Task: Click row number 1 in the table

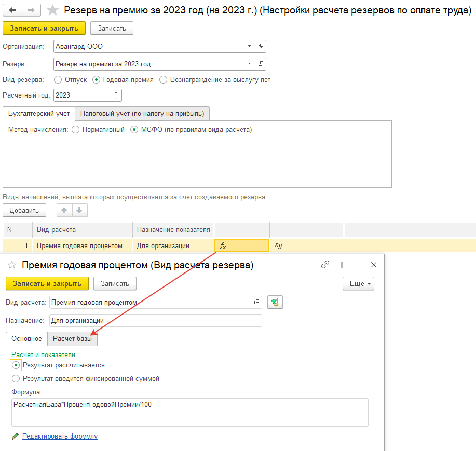Action: (x=18, y=245)
